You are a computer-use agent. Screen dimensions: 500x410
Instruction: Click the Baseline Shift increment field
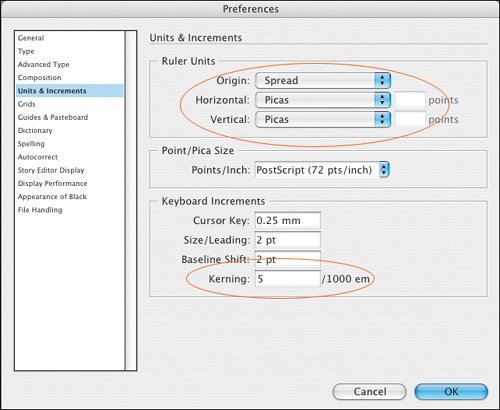click(x=288, y=259)
